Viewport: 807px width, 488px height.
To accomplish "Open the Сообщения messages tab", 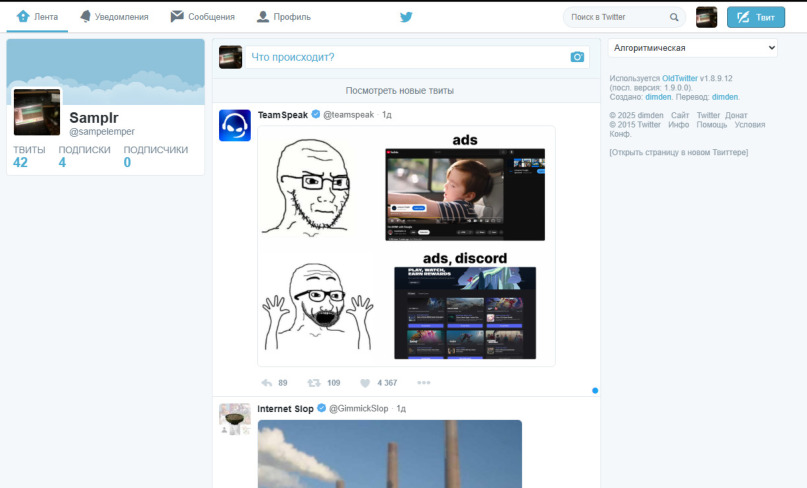I will pos(203,17).
